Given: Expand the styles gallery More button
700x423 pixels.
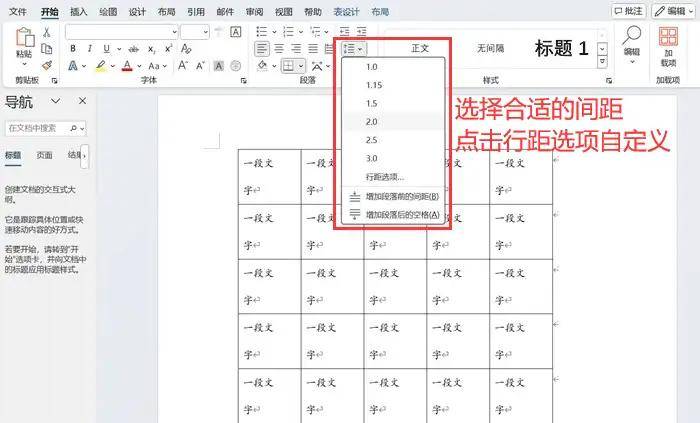Looking at the screenshot, I should coord(602,62).
